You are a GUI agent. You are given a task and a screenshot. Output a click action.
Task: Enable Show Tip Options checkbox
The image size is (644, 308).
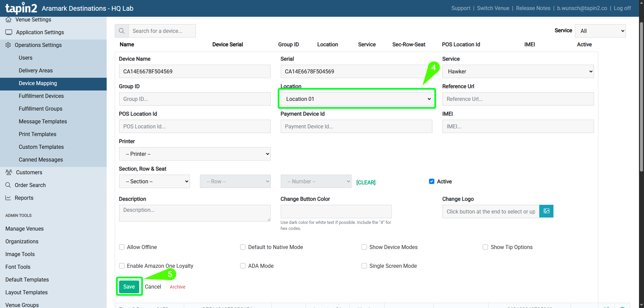(485, 247)
